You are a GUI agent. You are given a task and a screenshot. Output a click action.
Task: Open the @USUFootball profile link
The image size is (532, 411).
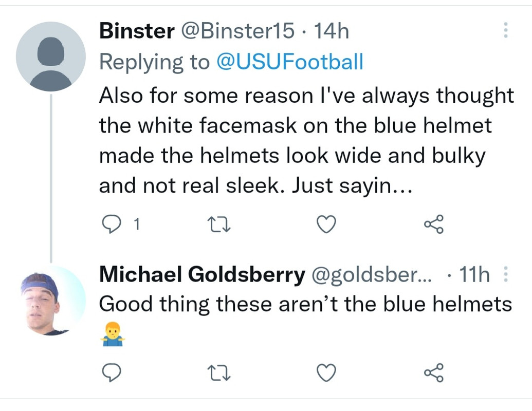coord(290,62)
